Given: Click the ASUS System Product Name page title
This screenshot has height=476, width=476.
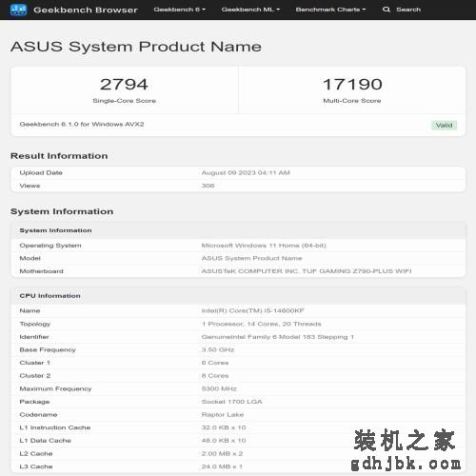Looking at the screenshot, I should pos(136,47).
